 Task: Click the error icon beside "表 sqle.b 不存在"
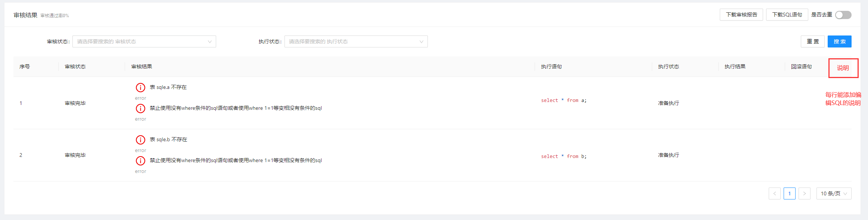point(140,139)
